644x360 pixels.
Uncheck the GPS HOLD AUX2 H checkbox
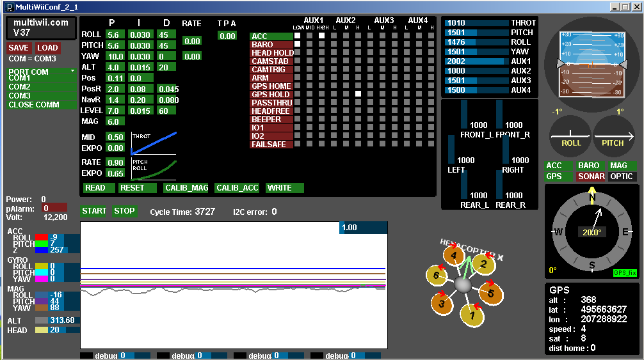(358, 94)
